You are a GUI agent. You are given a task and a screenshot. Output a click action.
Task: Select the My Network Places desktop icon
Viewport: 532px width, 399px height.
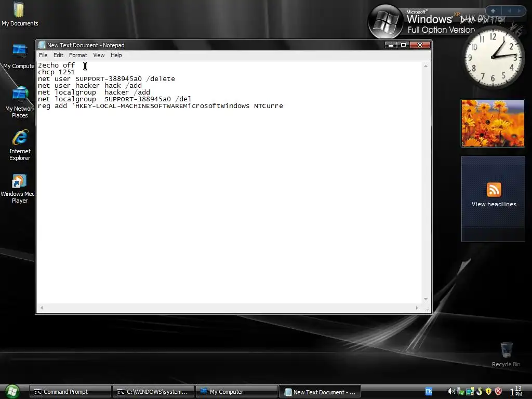click(x=19, y=102)
